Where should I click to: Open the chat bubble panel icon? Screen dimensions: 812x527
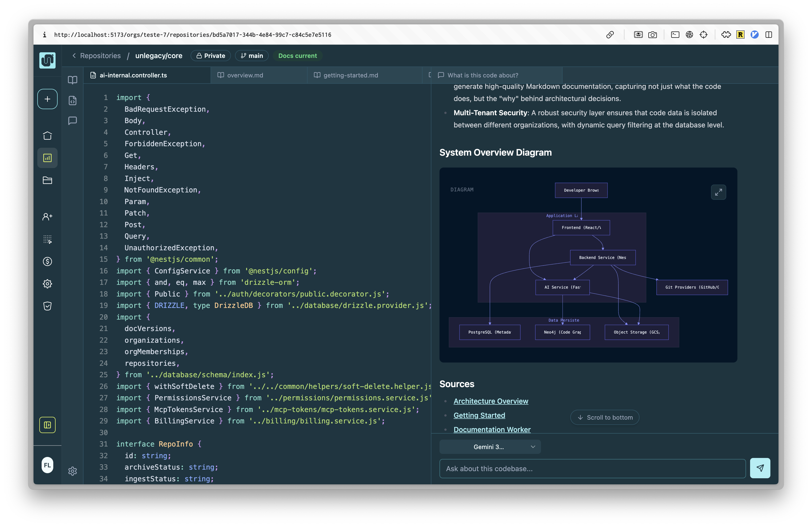pos(72,121)
